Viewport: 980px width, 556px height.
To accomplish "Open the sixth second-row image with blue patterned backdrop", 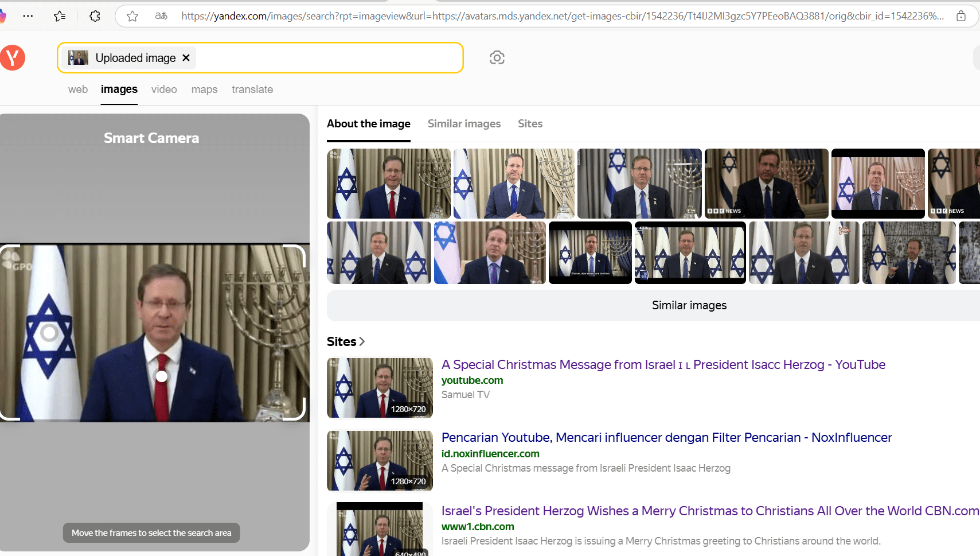I will tap(909, 253).
